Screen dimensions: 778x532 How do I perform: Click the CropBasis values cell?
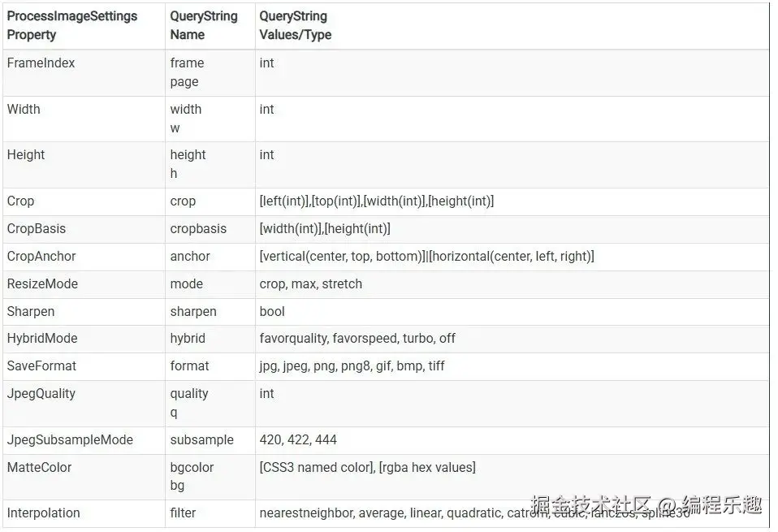[325, 229]
